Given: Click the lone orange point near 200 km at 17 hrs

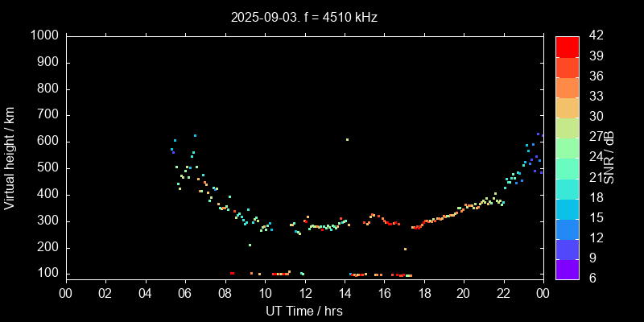Looking at the screenshot, I should 405,249.
